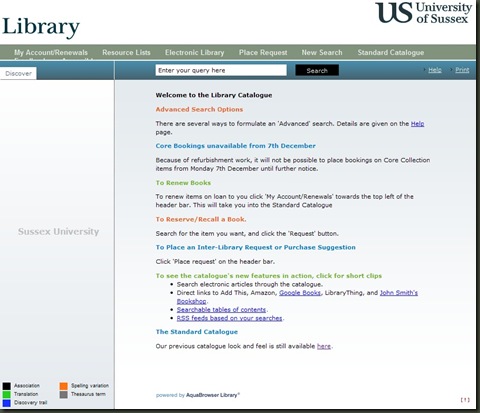Open the Resource Lists menu item
This screenshot has width=480, height=413.
click(x=126, y=52)
